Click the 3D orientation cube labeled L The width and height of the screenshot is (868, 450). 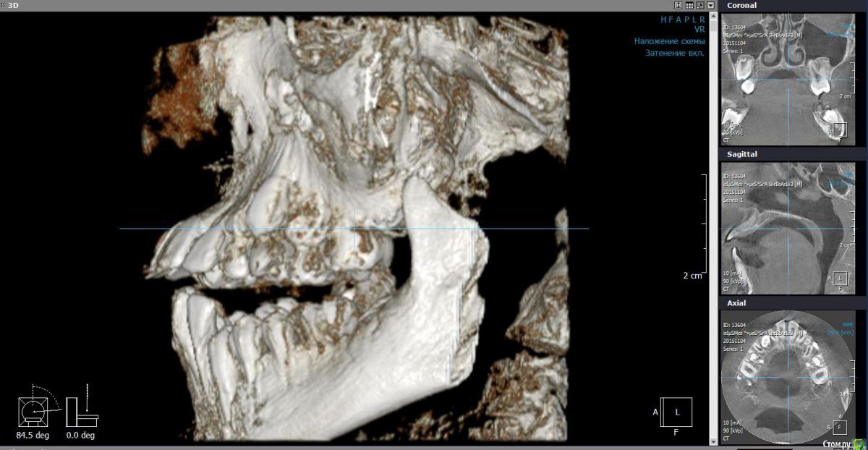pos(676,412)
